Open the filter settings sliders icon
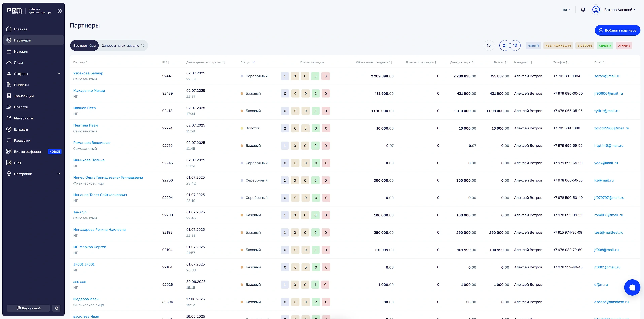Screen dimensions: 644x319 point(515,46)
